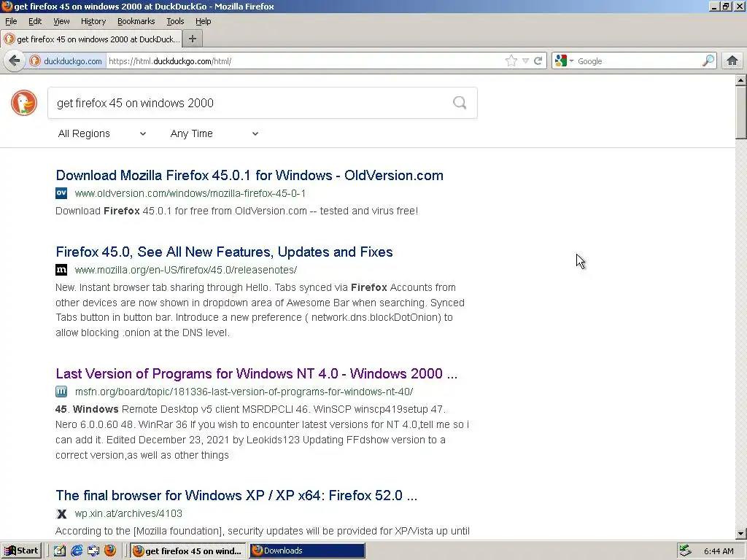Select the DuckDuckGo search results tab
Viewport: 747px width, 560px height.
[x=91, y=39]
